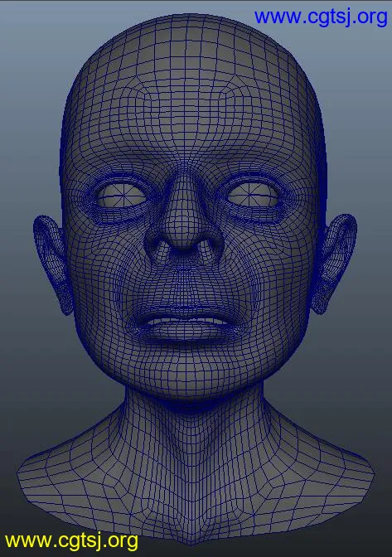Image resolution: width=392 pixels, height=557 pixels.
Task: Select the eyeball on the image's right side
Action: tap(253, 195)
